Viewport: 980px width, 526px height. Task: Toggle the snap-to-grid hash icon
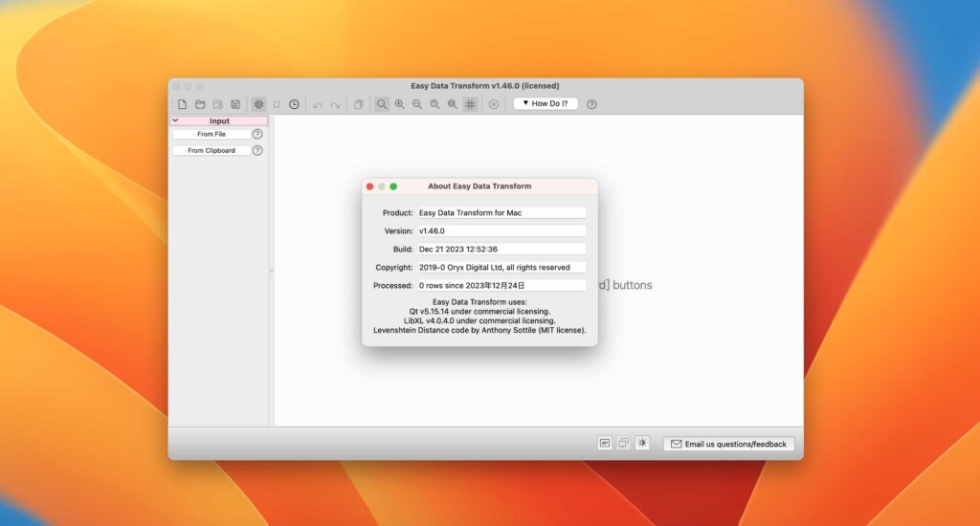coord(470,104)
